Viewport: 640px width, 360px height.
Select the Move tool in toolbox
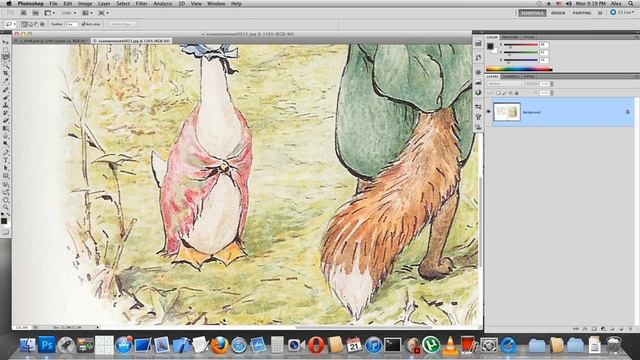(x=6, y=42)
